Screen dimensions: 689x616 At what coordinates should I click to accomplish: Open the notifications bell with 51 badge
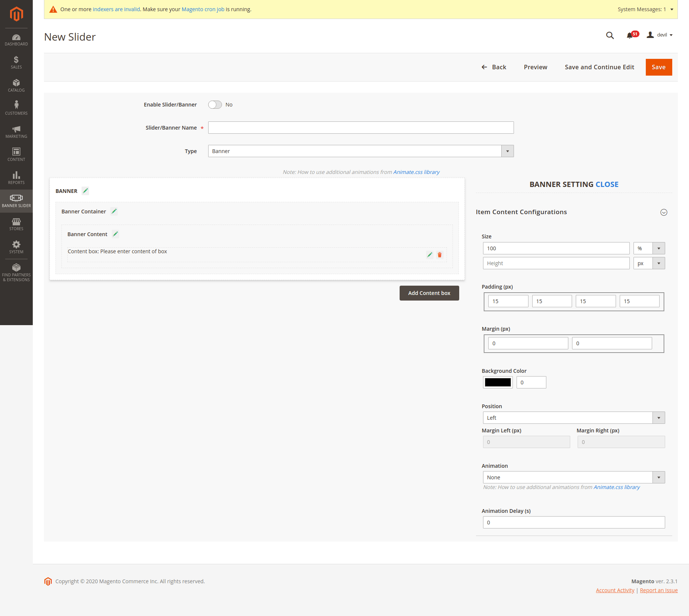pyautogui.click(x=632, y=35)
